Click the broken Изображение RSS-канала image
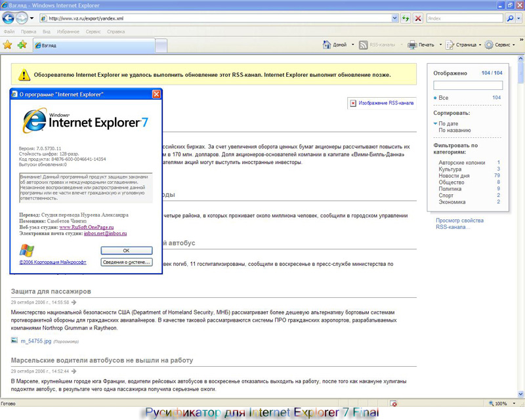Viewport: 525px width, 420px height. tap(382, 103)
